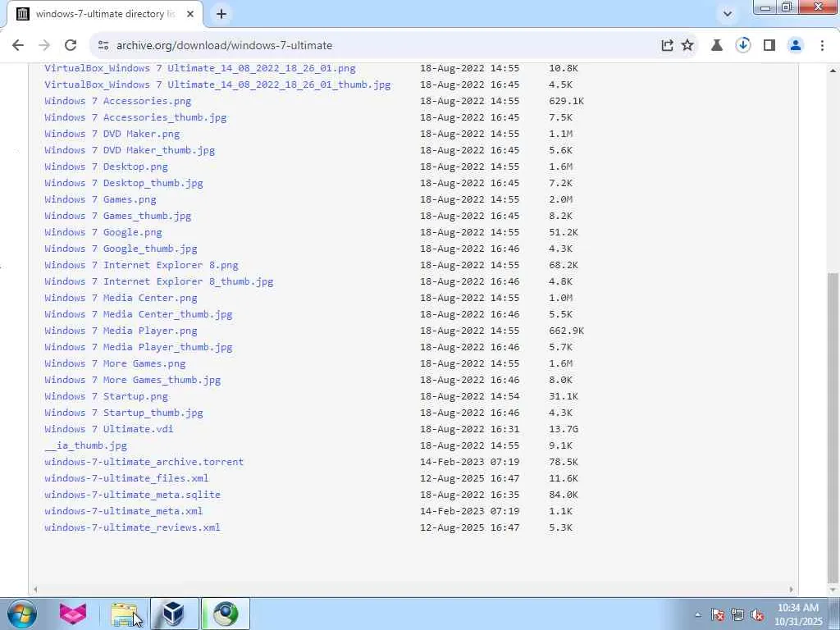The height and width of the screenshot is (630, 840).
Task: Open Windows 7 Startup_thumb.jpg link
Action: 124,413
